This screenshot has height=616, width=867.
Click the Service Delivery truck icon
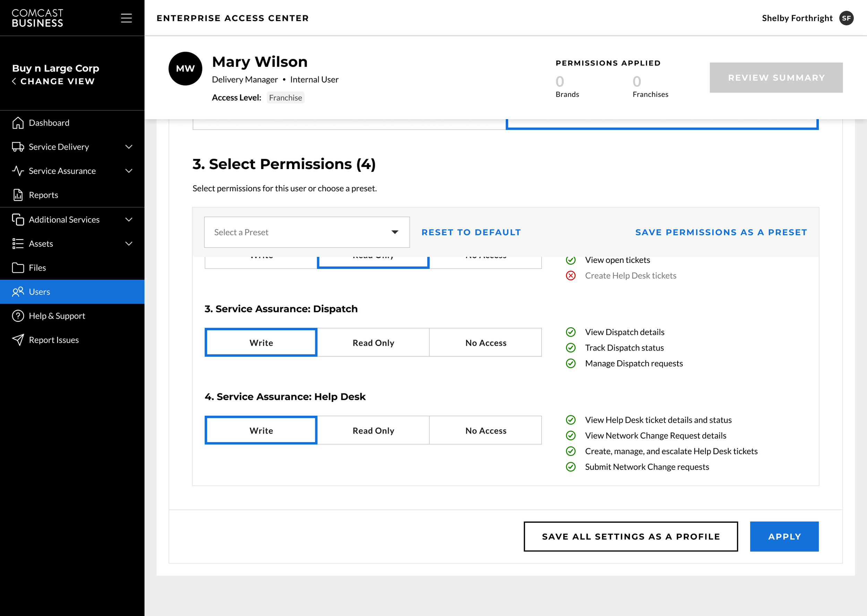[18, 147]
